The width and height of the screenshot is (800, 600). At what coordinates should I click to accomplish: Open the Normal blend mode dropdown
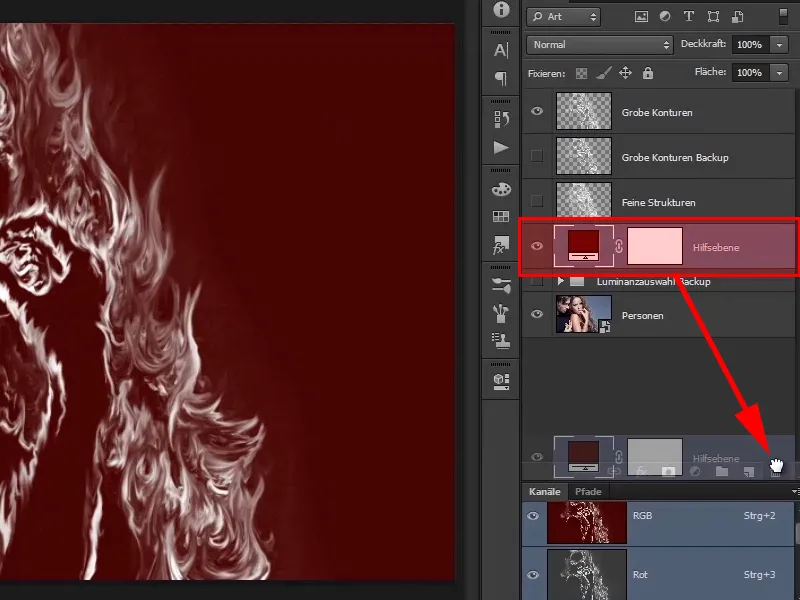tap(599, 45)
